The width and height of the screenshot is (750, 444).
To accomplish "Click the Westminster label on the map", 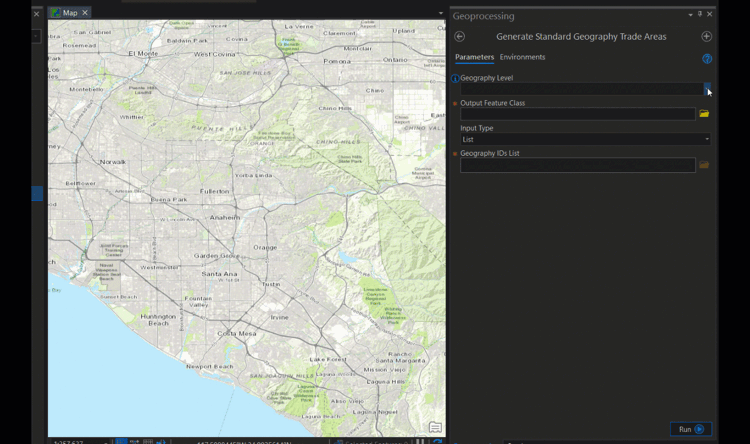I will [159, 267].
